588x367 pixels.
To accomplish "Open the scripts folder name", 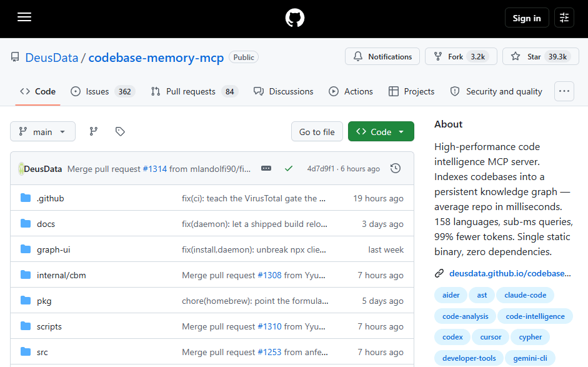I will 49,327.
